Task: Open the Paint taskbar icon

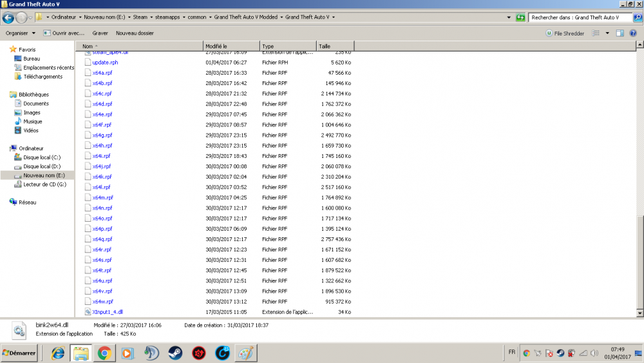Action: tap(246, 353)
